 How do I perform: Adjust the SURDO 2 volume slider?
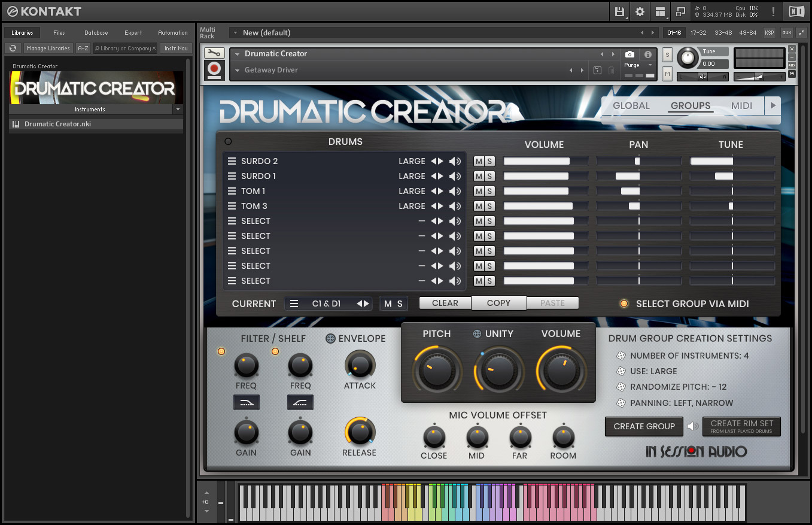pos(545,161)
